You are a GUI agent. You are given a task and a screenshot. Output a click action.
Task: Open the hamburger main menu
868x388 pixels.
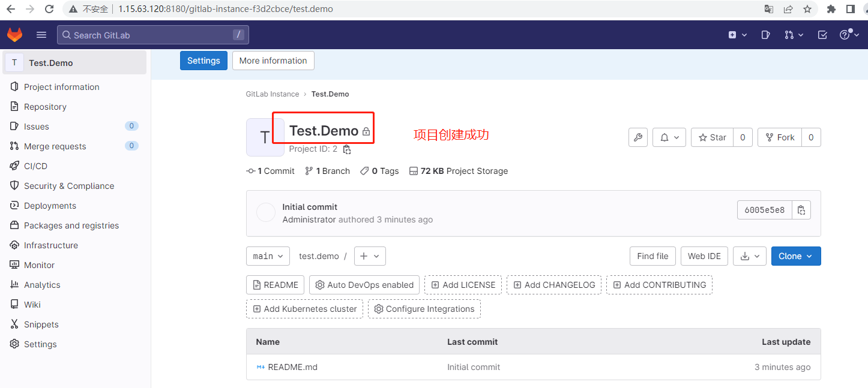41,35
